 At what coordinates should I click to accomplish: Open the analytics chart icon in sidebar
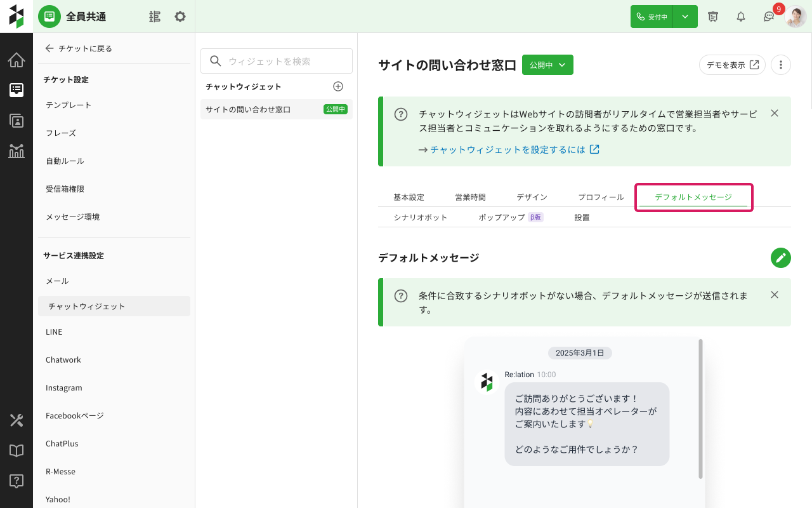click(16, 151)
